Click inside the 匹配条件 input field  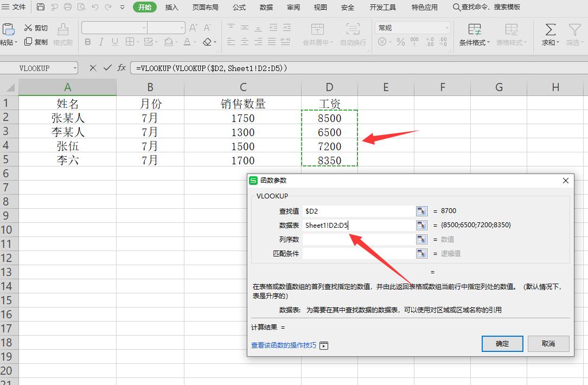[x=358, y=253]
